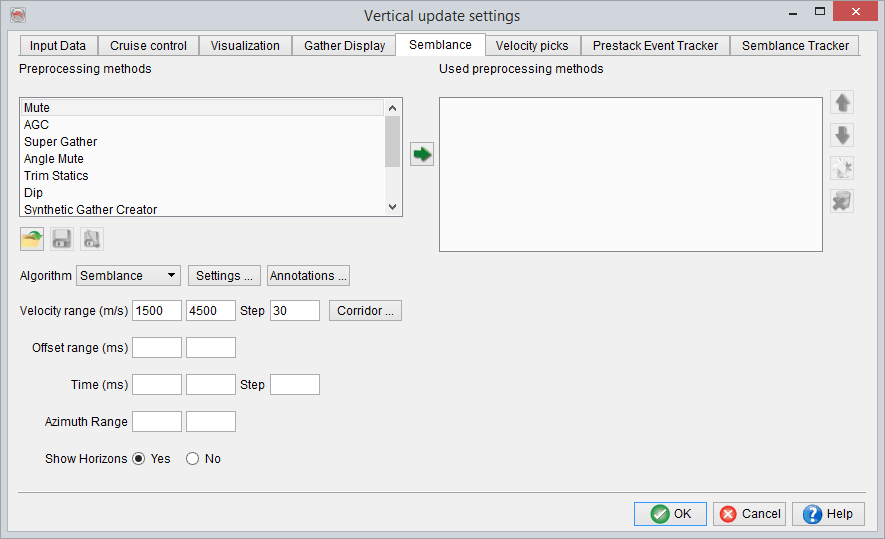Select No for Show Horizons
Image resolution: width=885 pixels, height=539 pixels.
pos(193,459)
